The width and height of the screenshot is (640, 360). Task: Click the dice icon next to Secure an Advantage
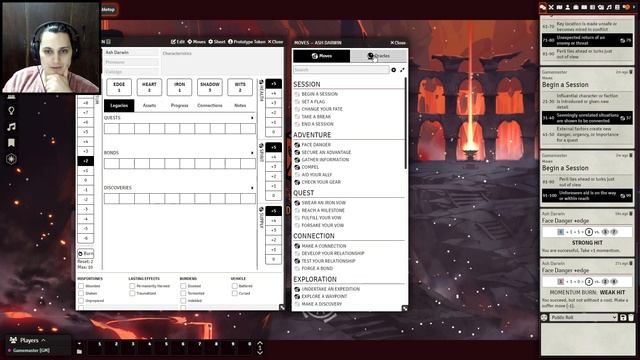point(297,152)
